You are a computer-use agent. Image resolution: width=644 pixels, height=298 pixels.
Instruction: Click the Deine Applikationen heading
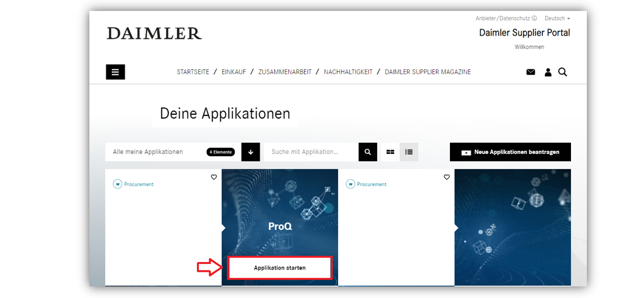pos(225,114)
